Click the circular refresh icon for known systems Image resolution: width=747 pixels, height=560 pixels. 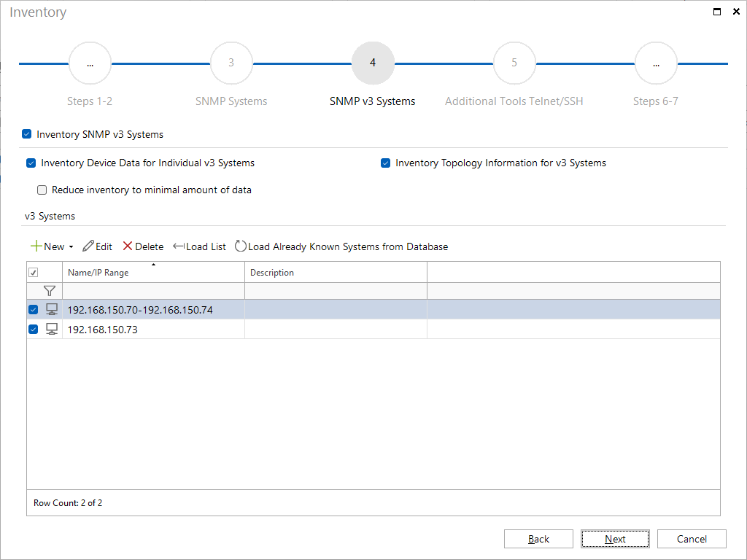241,246
